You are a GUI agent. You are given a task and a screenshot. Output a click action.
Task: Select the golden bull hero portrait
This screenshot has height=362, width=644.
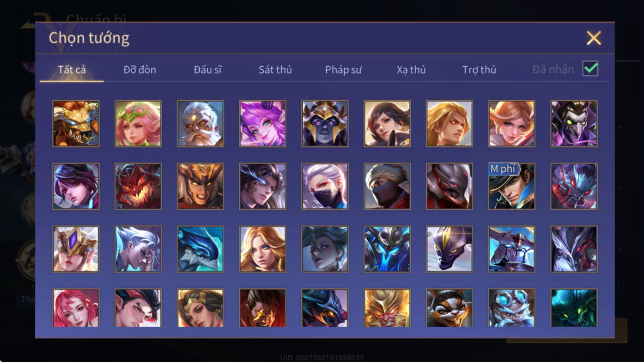click(76, 123)
